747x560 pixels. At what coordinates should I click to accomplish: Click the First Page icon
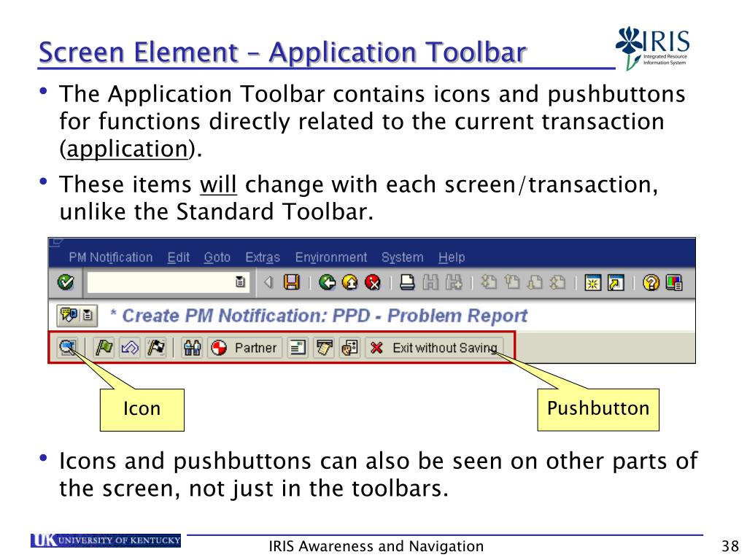pos(489,282)
